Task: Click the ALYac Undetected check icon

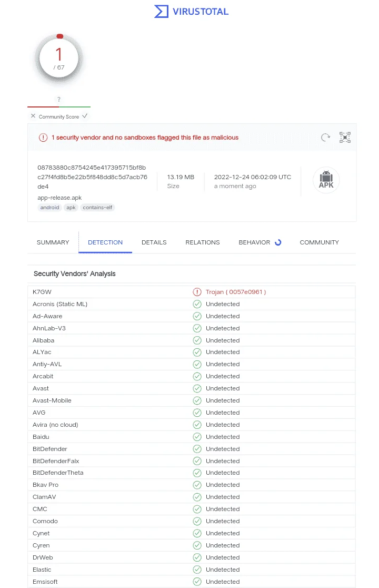Action: coord(197,352)
